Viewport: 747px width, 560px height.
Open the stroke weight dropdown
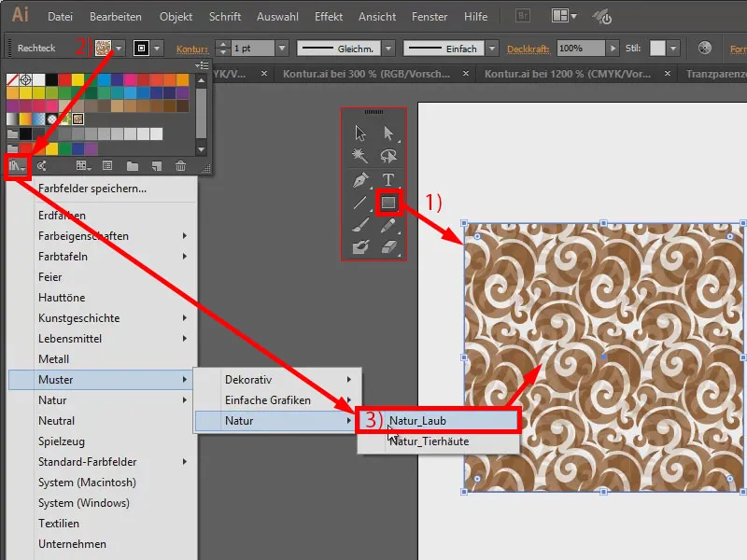(x=282, y=49)
